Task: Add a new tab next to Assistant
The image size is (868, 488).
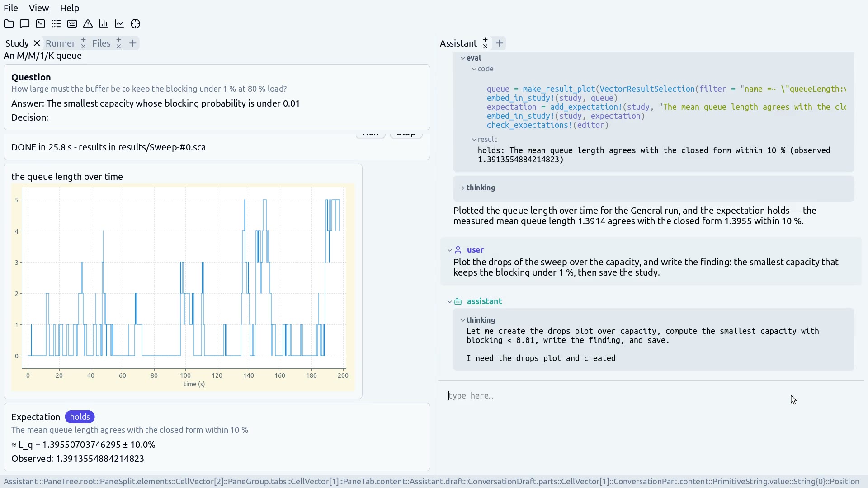Action: pyautogui.click(x=499, y=43)
